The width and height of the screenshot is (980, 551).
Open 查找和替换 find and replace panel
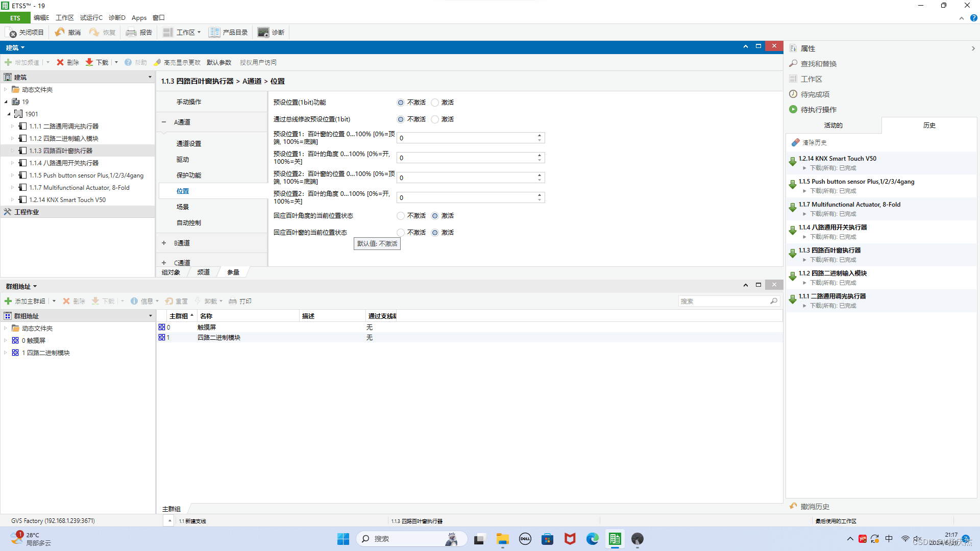(x=818, y=64)
